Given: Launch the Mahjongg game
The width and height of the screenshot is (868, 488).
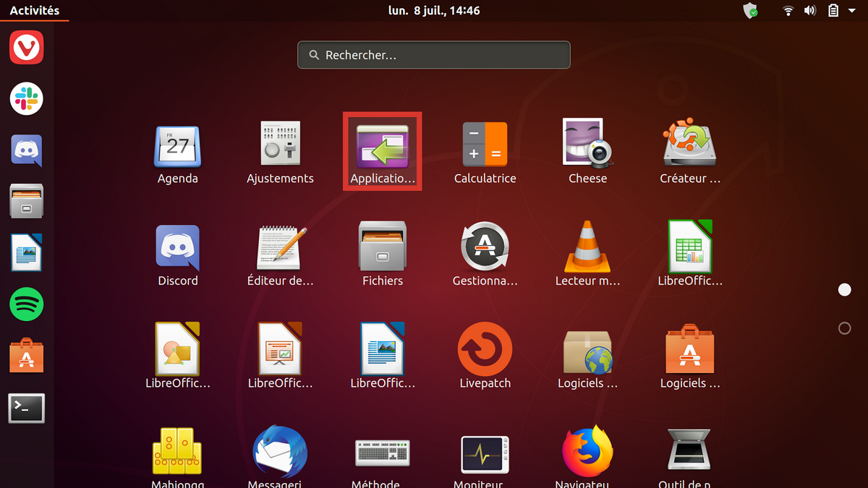Looking at the screenshot, I should click(177, 458).
